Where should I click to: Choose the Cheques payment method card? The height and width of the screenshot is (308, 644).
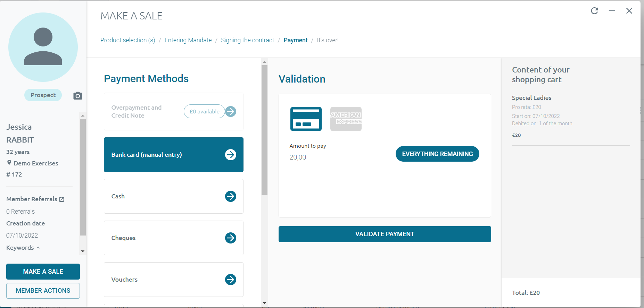click(174, 238)
